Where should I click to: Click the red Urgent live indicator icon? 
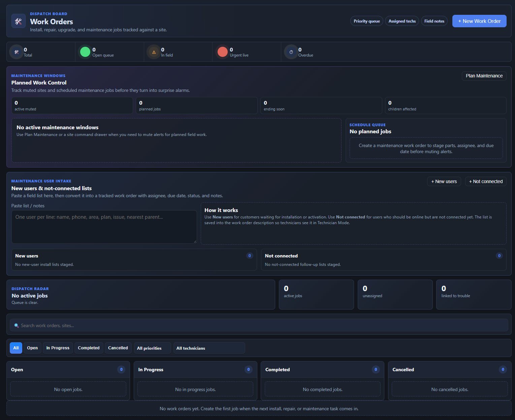222,52
